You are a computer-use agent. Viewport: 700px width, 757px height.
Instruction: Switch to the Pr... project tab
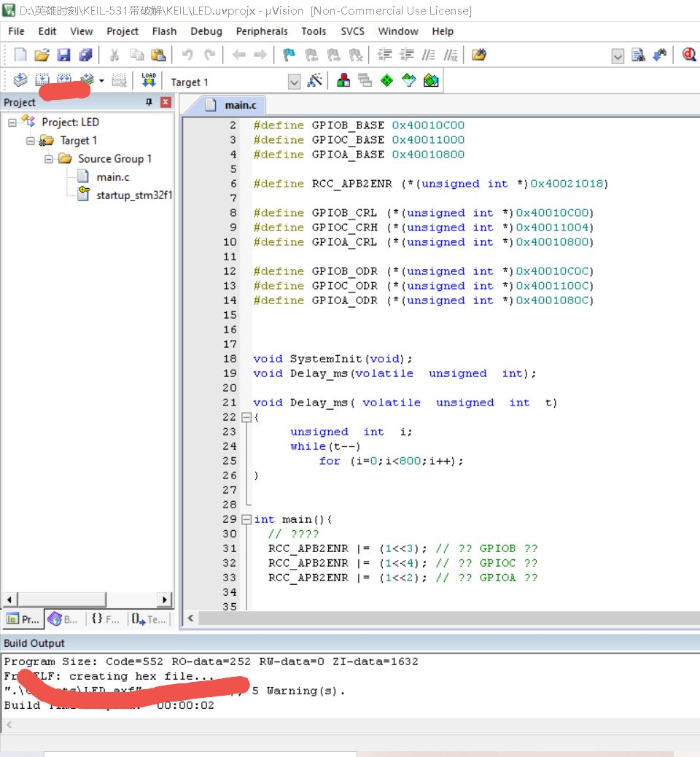(23, 619)
